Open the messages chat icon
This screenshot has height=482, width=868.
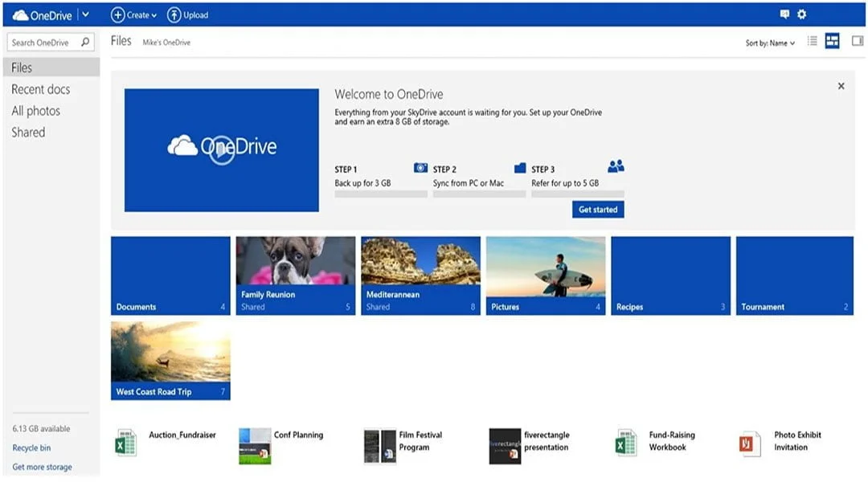[x=784, y=14]
